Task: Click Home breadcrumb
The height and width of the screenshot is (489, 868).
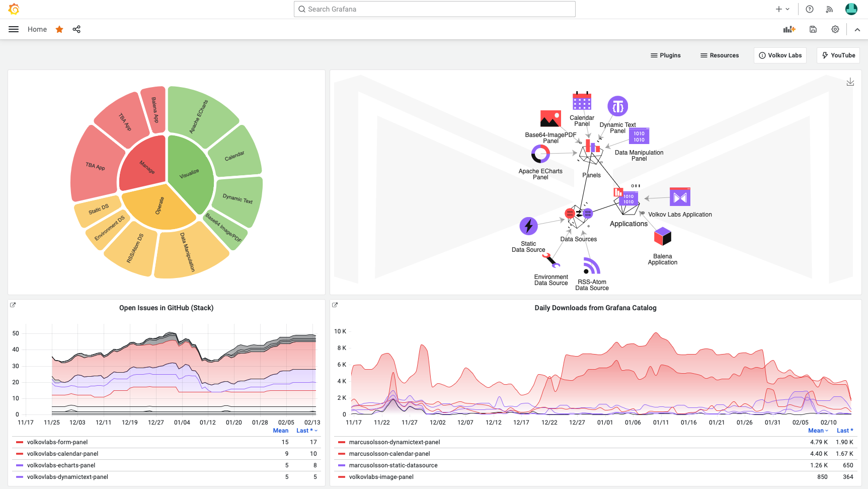Action: pos(37,29)
